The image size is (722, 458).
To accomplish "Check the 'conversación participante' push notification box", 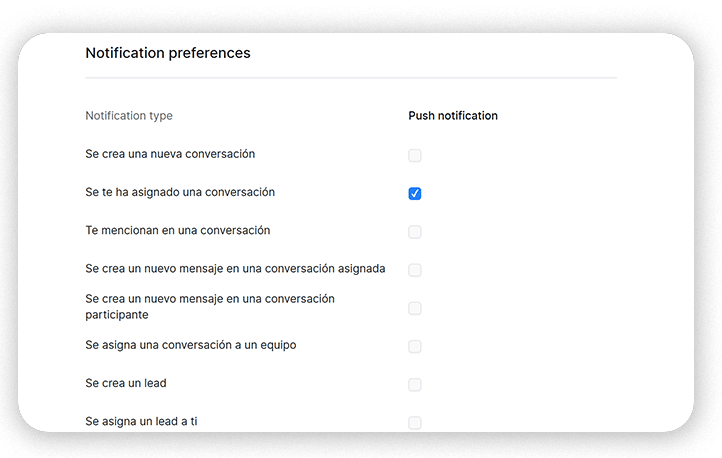I will pyautogui.click(x=415, y=308).
